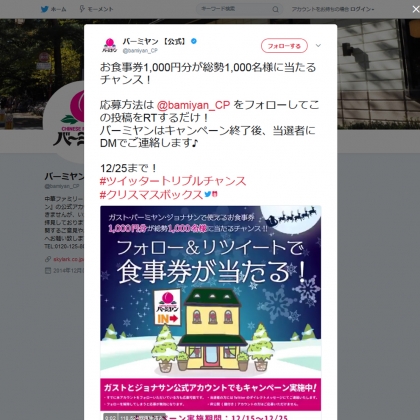
Task: Click the link icon beside skylark.co.jp
Action: [48, 259]
